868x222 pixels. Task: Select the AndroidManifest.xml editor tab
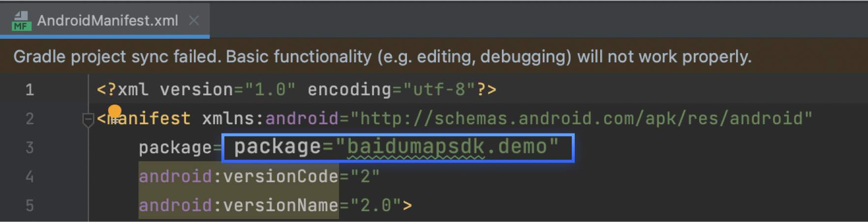107,21
